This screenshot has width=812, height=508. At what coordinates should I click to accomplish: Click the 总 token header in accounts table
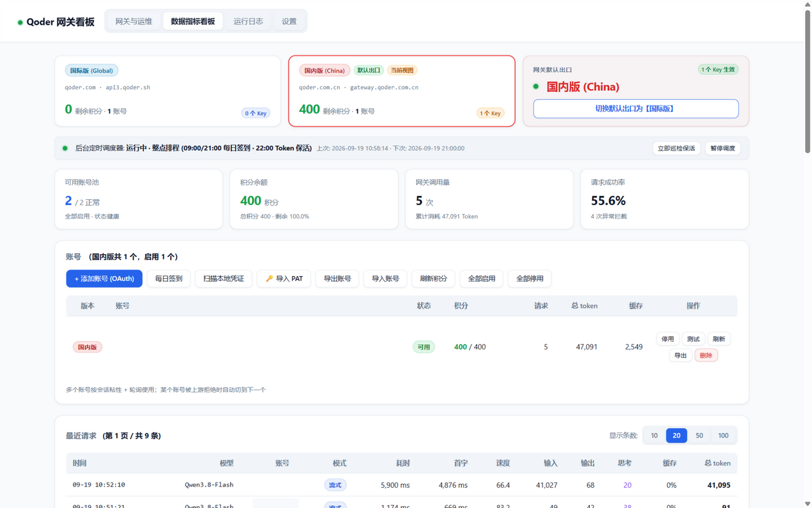click(x=584, y=306)
